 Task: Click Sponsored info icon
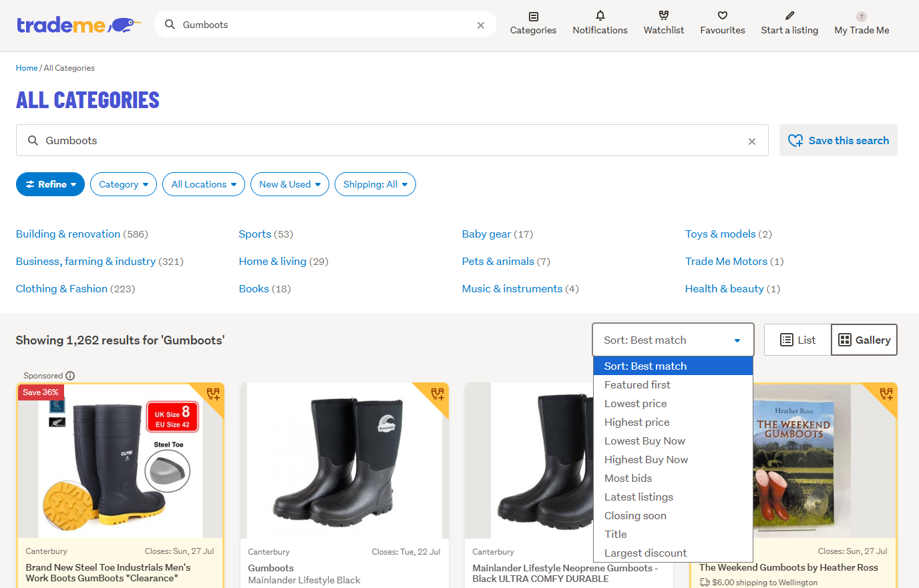(70, 376)
